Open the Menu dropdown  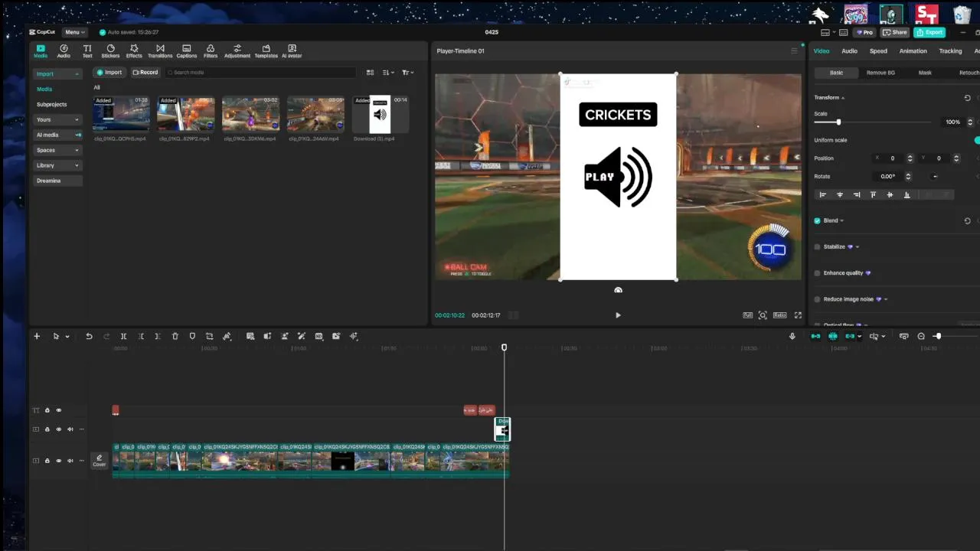click(74, 32)
